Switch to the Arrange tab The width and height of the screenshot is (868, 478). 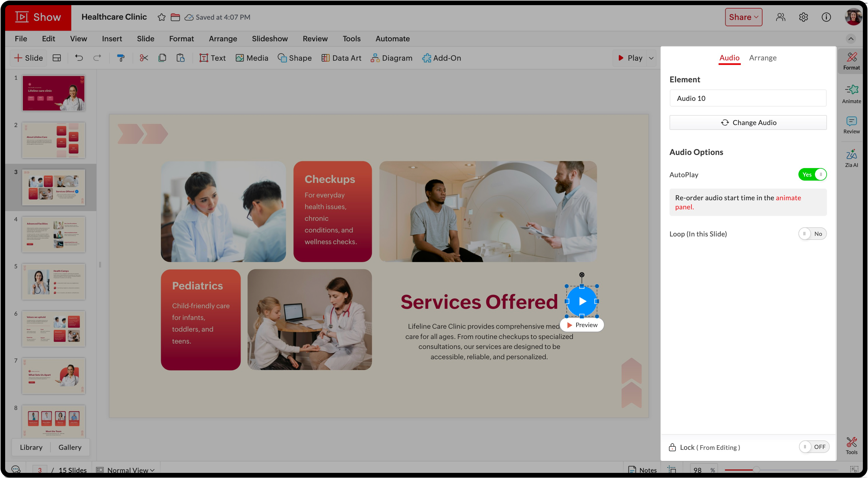tap(762, 58)
